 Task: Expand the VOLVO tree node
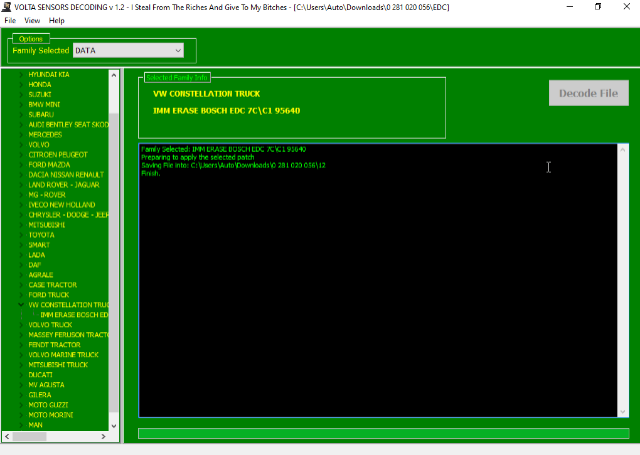(21, 145)
